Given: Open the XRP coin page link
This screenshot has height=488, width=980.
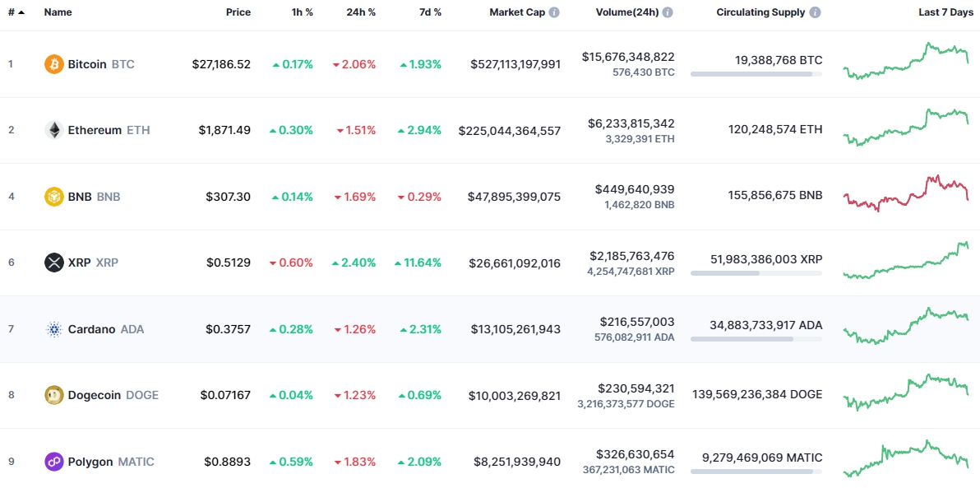Looking at the screenshot, I should (81, 263).
